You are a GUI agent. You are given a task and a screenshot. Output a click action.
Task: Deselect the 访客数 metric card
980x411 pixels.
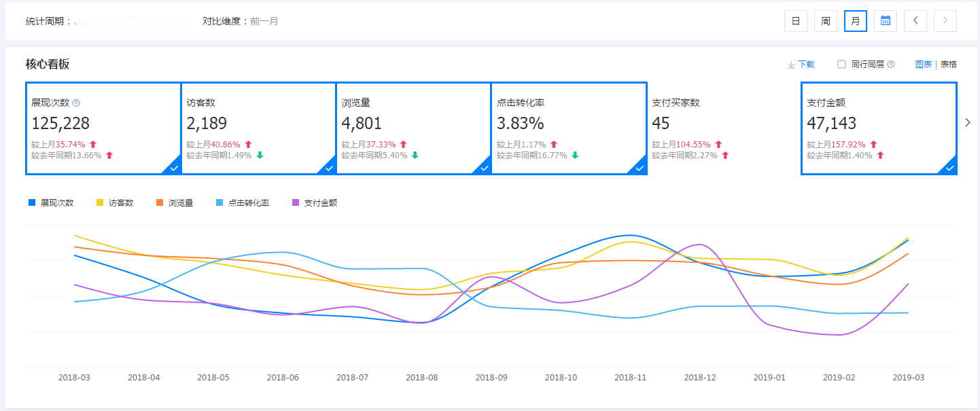coord(258,128)
